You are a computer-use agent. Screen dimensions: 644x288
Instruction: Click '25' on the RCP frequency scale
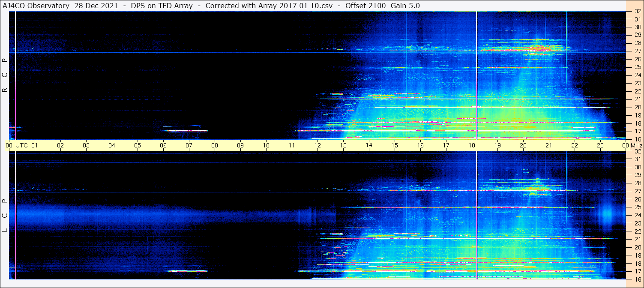click(637, 67)
